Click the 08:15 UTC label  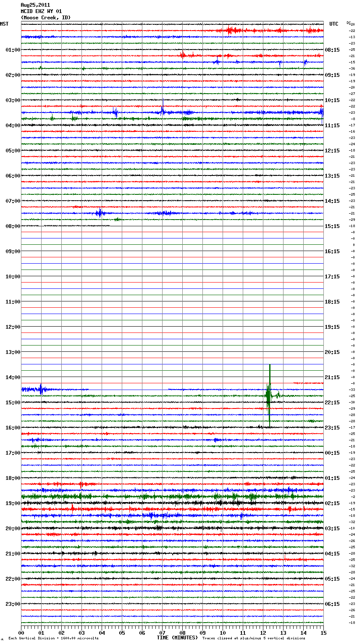pyautogui.click(x=332, y=50)
